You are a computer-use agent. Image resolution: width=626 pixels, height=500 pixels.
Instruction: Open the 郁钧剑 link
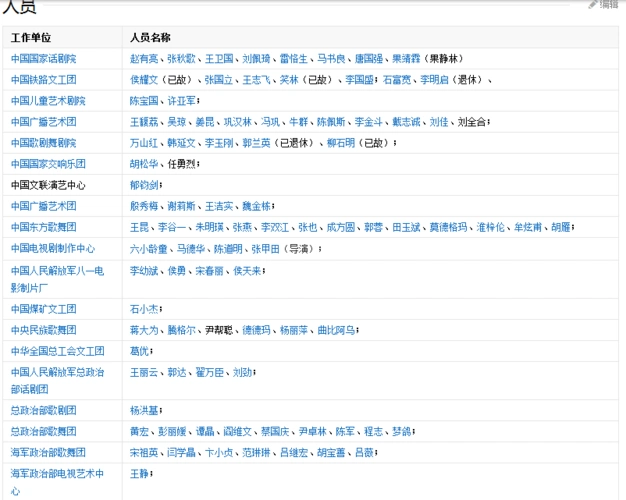pos(144,185)
